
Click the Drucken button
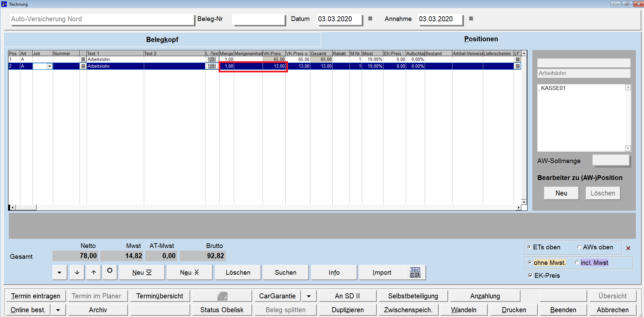pos(514,310)
